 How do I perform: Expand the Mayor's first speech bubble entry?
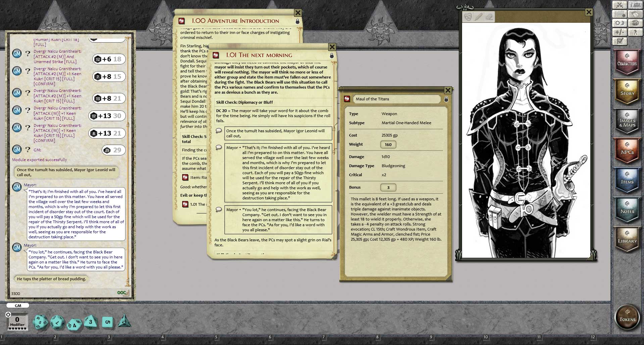tap(219, 148)
